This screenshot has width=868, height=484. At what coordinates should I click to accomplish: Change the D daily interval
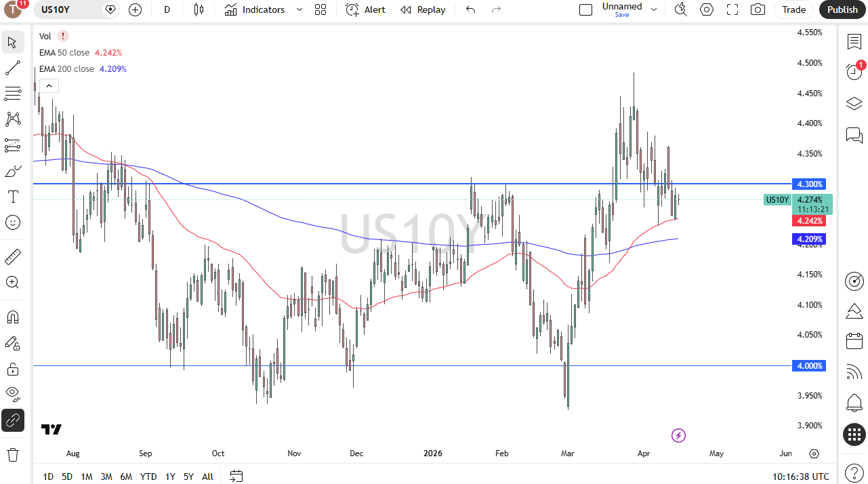click(167, 9)
